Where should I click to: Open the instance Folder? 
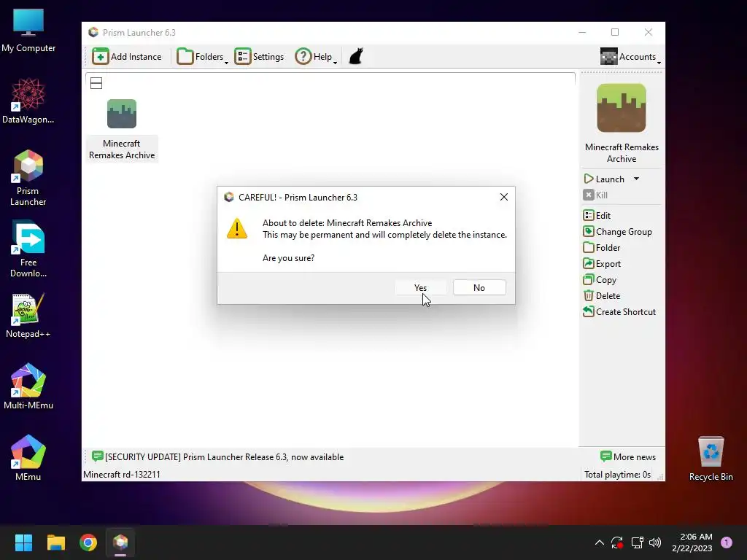click(x=602, y=248)
